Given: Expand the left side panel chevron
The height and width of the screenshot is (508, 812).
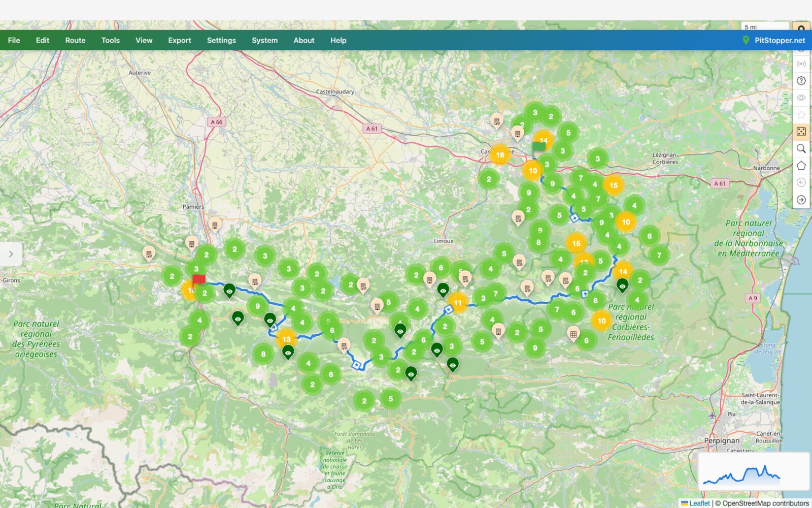Looking at the screenshot, I should [11, 254].
